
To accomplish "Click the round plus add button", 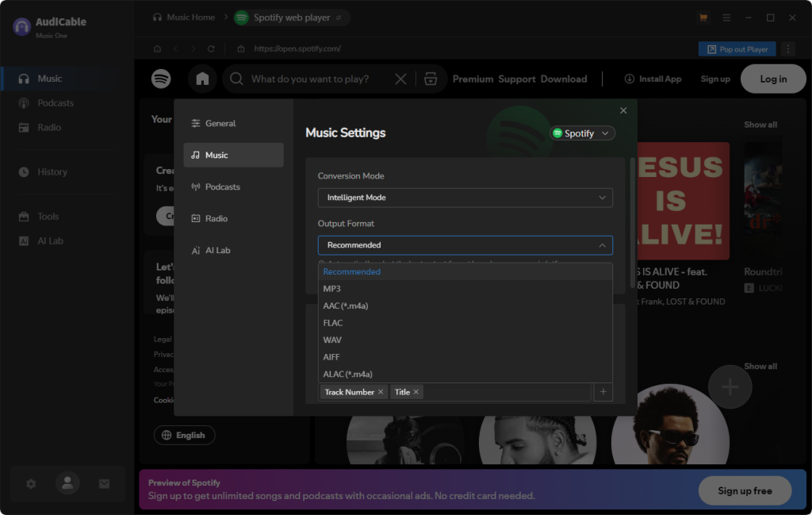I will coord(730,386).
